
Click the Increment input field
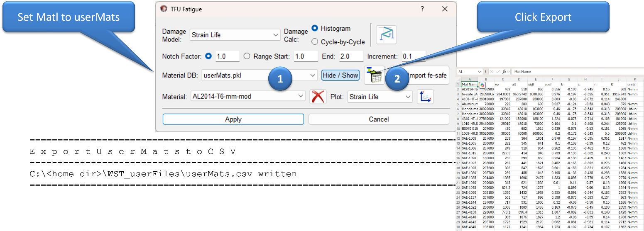click(x=413, y=56)
